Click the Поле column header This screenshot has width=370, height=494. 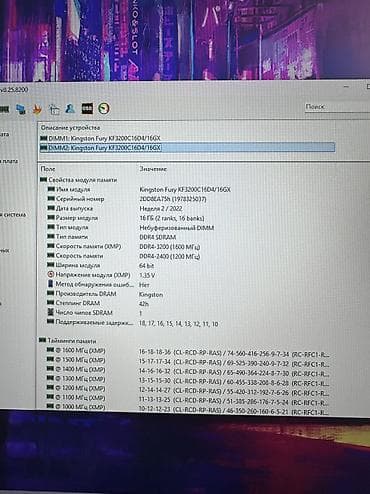(48, 169)
